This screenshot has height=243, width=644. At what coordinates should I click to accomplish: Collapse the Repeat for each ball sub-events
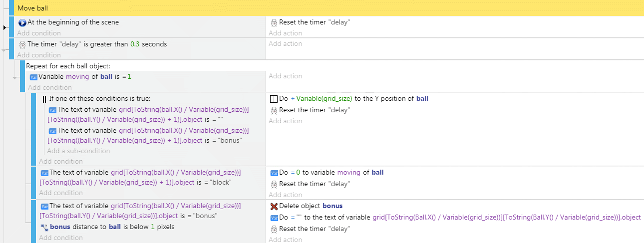[15, 78]
